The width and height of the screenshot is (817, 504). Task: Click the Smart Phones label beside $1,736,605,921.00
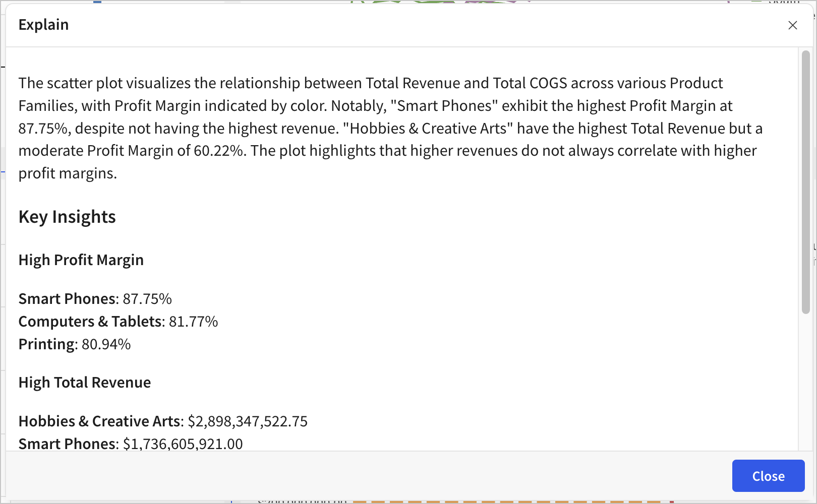(67, 444)
